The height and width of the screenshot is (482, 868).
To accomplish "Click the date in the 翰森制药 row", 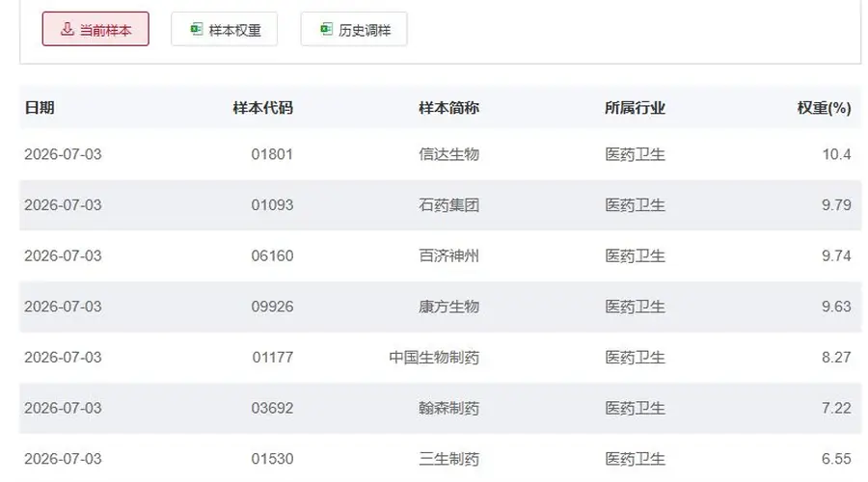I will pyautogui.click(x=63, y=408).
